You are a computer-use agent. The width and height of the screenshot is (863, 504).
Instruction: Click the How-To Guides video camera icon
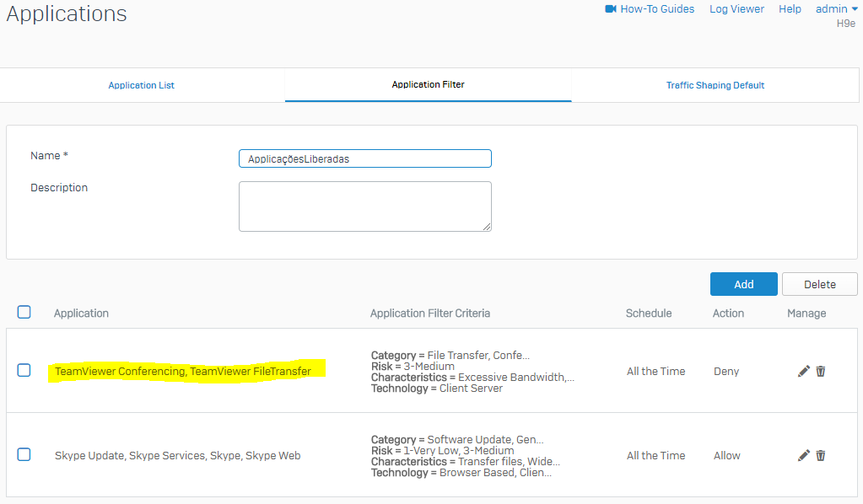pos(611,8)
